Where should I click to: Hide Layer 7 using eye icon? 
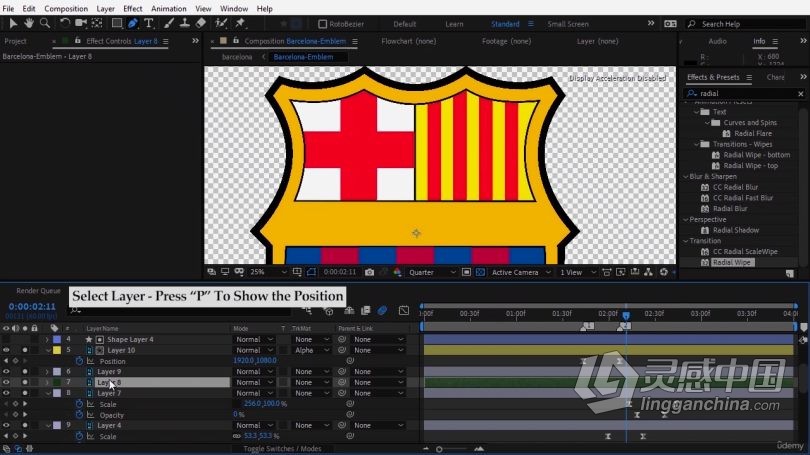pos(6,394)
